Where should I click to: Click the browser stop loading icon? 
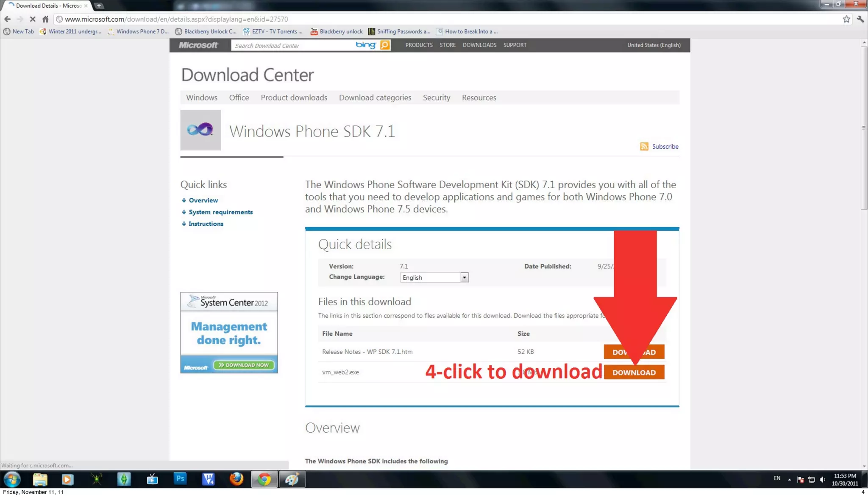pos(33,19)
